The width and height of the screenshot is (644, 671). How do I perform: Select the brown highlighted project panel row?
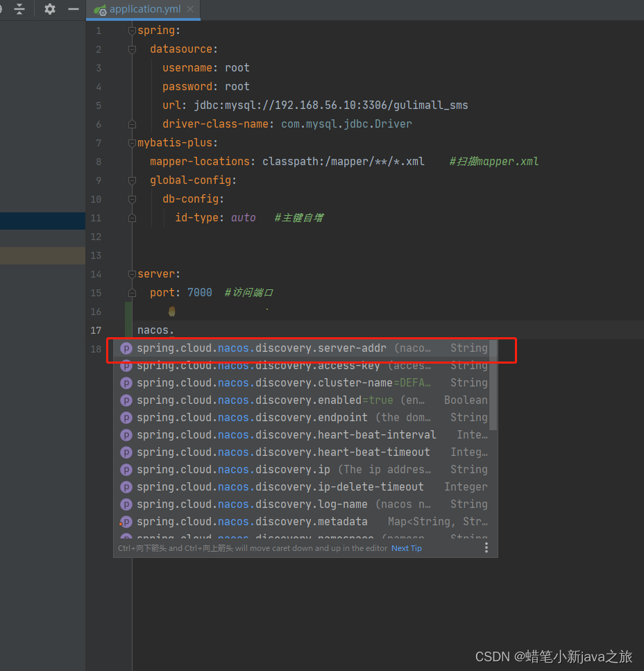42,255
